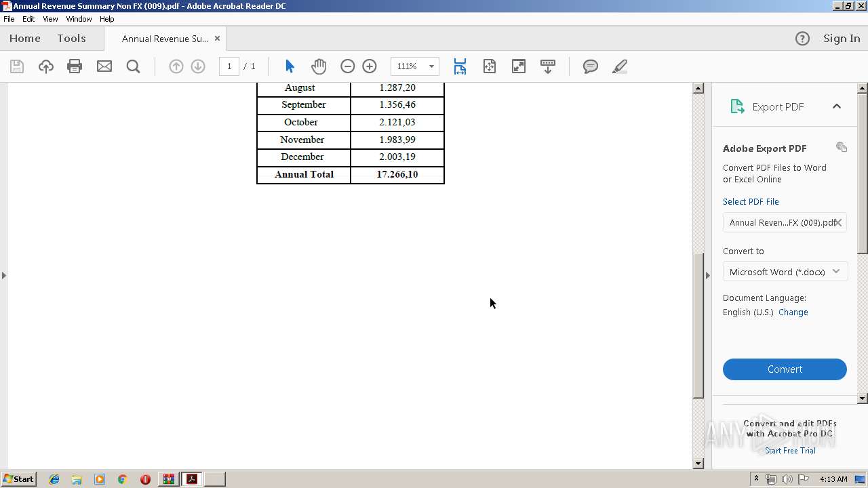868x488 pixels.
Task: Activate the Hand pan tool
Action: coord(319,66)
